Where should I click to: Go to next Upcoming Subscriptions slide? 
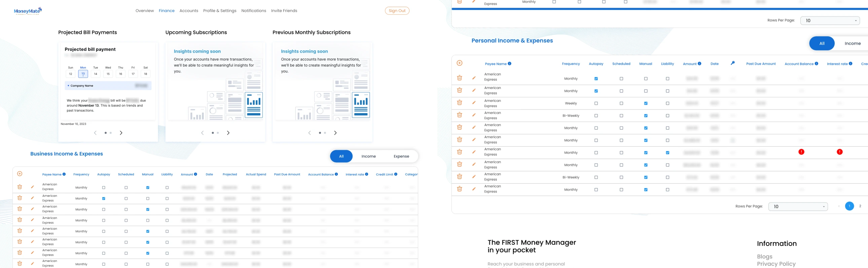point(228,133)
